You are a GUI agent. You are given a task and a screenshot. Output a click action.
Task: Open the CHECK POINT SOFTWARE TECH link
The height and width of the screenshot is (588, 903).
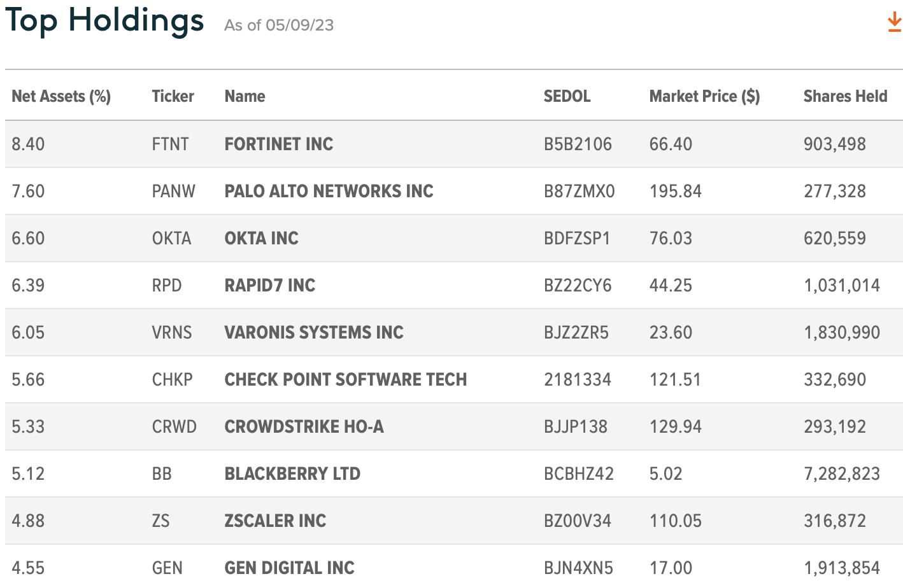click(346, 379)
